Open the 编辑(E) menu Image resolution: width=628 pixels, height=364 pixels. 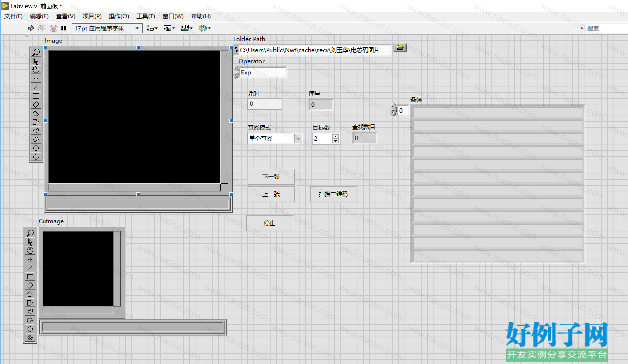[x=39, y=16]
